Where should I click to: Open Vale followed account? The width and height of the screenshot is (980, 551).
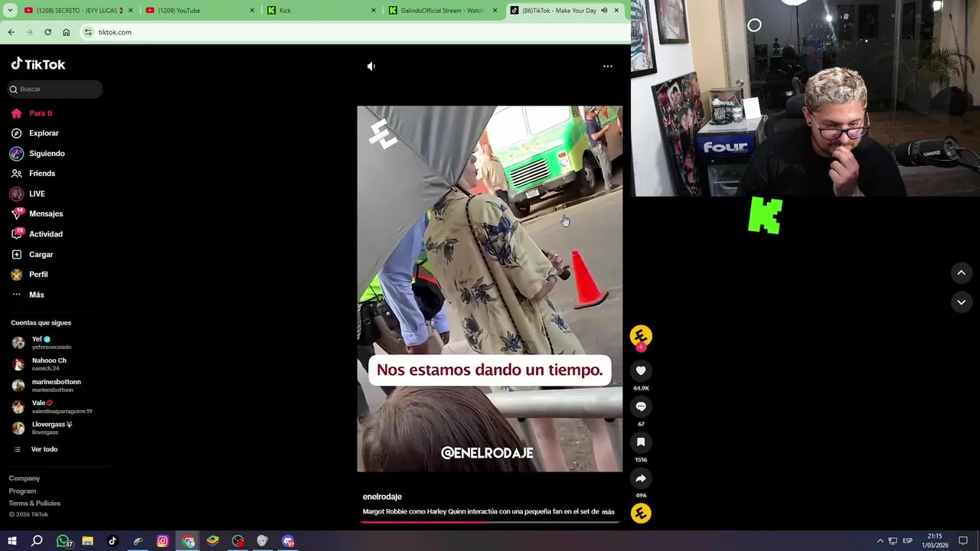(x=51, y=407)
